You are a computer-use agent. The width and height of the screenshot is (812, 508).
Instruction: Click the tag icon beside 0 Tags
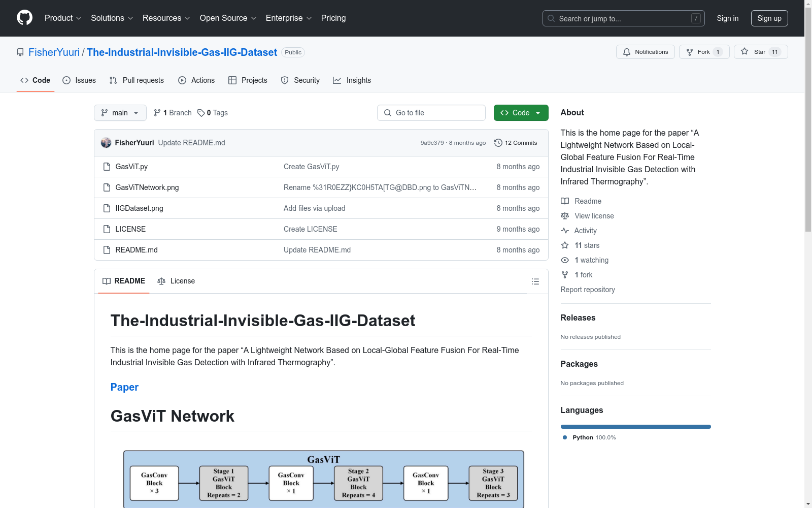[x=201, y=113]
